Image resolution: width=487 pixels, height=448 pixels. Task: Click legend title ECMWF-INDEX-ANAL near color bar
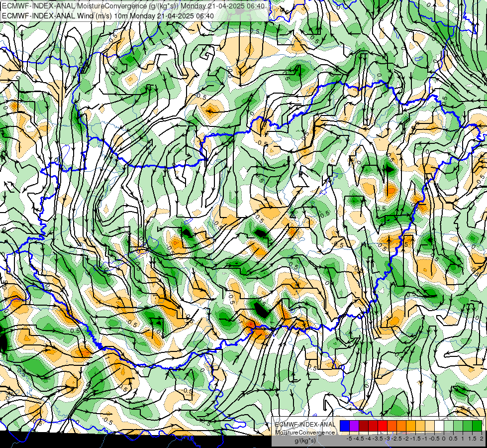click(305, 425)
